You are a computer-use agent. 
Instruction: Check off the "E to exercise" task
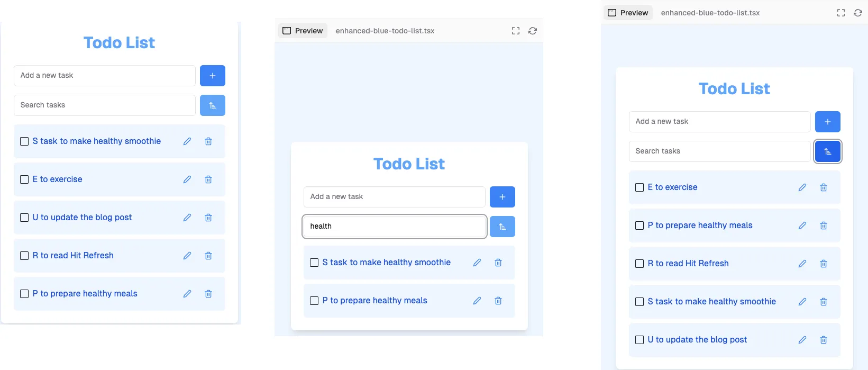pyautogui.click(x=24, y=179)
